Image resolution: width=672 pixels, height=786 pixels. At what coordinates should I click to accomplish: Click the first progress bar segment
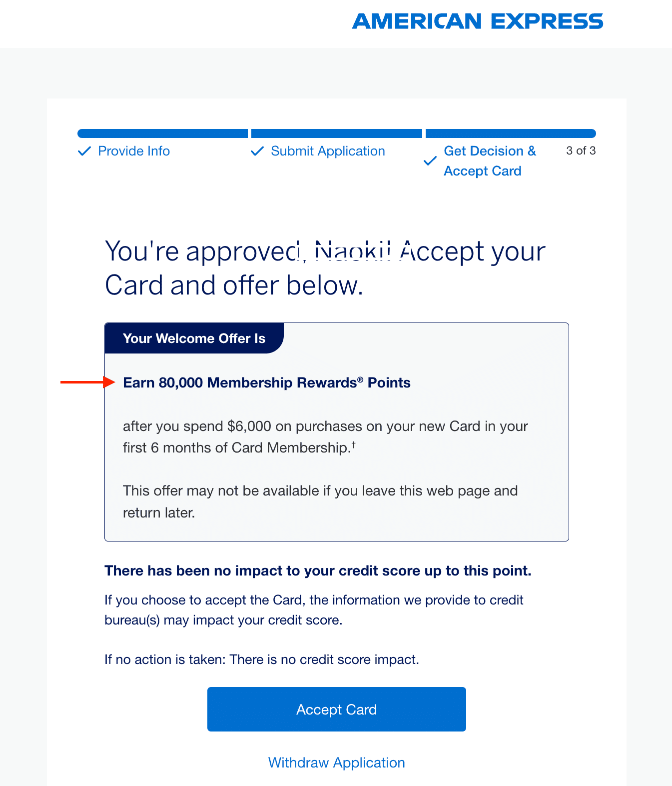162,133
